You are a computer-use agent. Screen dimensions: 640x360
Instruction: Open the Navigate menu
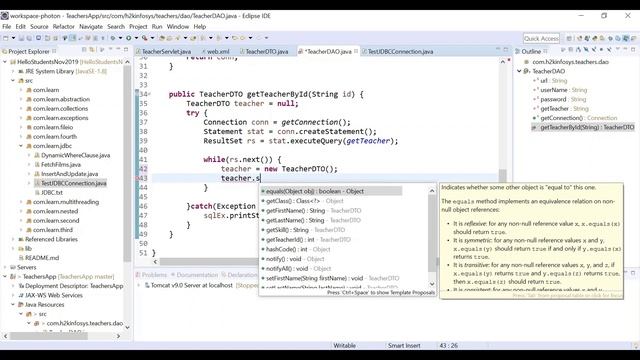click(x=91, y=27)
